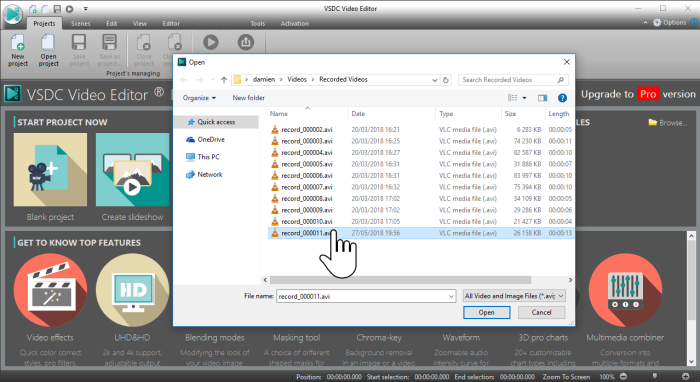Click the zoom out minus icon in status bar

[624, 377]
